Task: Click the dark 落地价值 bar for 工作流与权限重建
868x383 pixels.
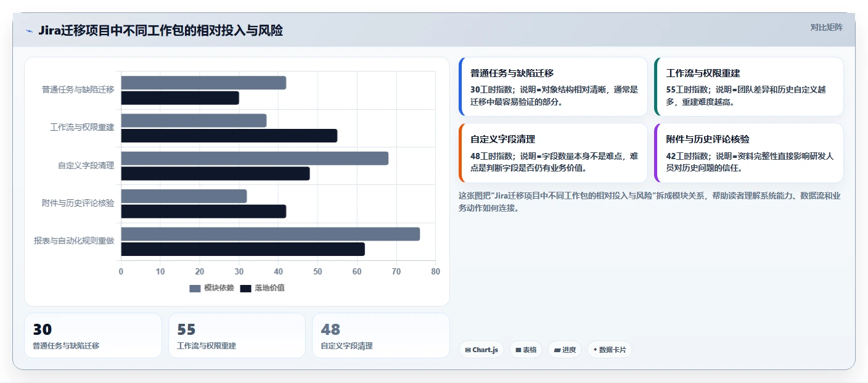Action: [x=229, y=136]
